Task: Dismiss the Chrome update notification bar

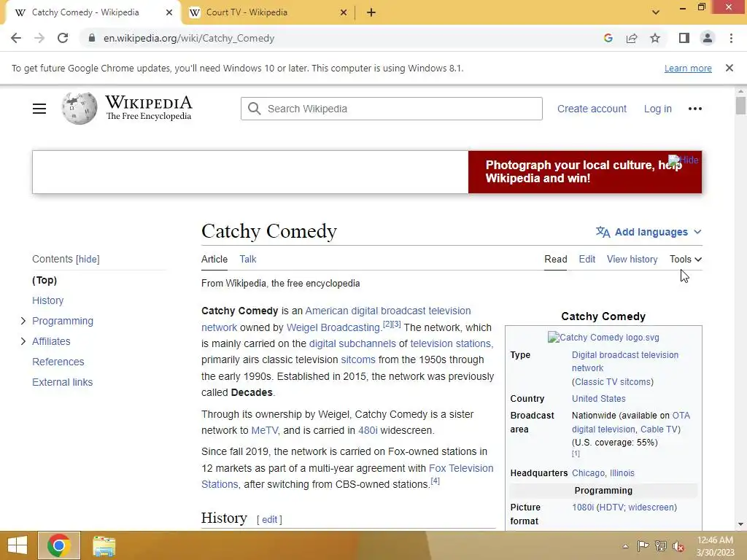Action: click(729, 68)
